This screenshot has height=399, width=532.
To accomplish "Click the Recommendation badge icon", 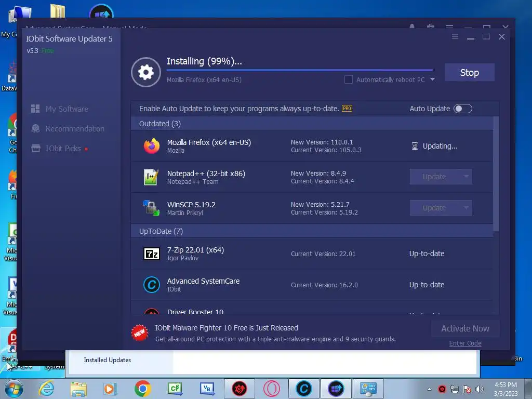I will (35, 129).
